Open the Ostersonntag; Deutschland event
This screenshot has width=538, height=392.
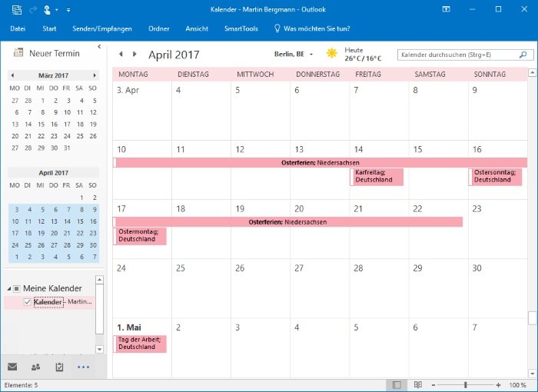[x=496, y=177]
